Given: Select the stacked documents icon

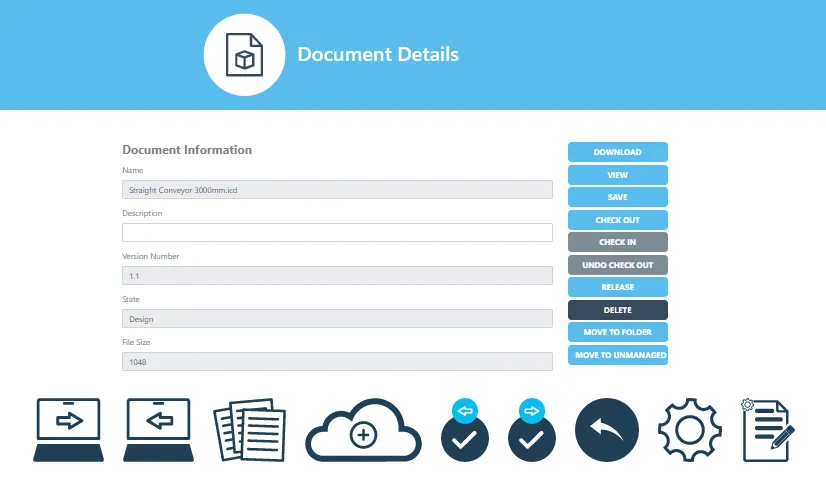Looking at the screenshot, I should point(250,430).
